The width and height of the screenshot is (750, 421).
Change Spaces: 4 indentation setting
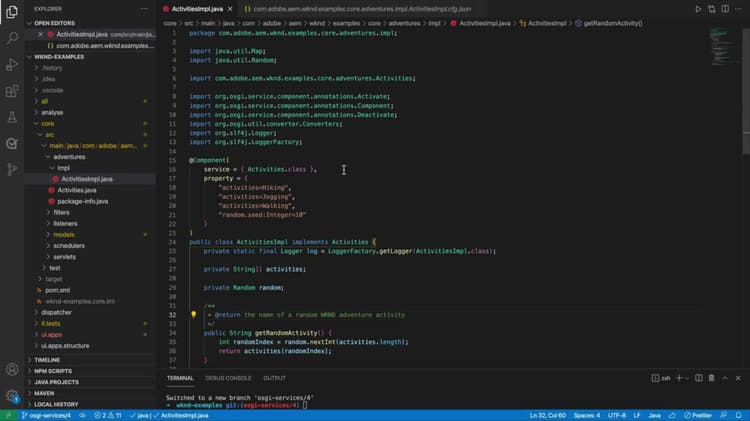[x=586, y=415]
